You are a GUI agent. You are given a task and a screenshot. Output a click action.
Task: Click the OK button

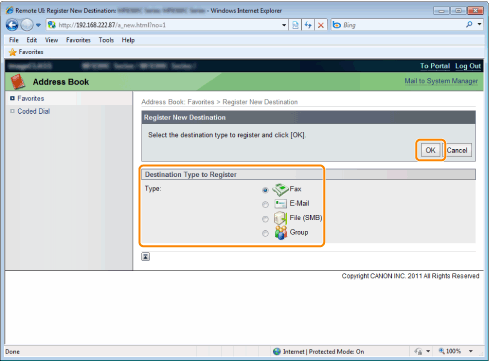click(x=430, y=150)
